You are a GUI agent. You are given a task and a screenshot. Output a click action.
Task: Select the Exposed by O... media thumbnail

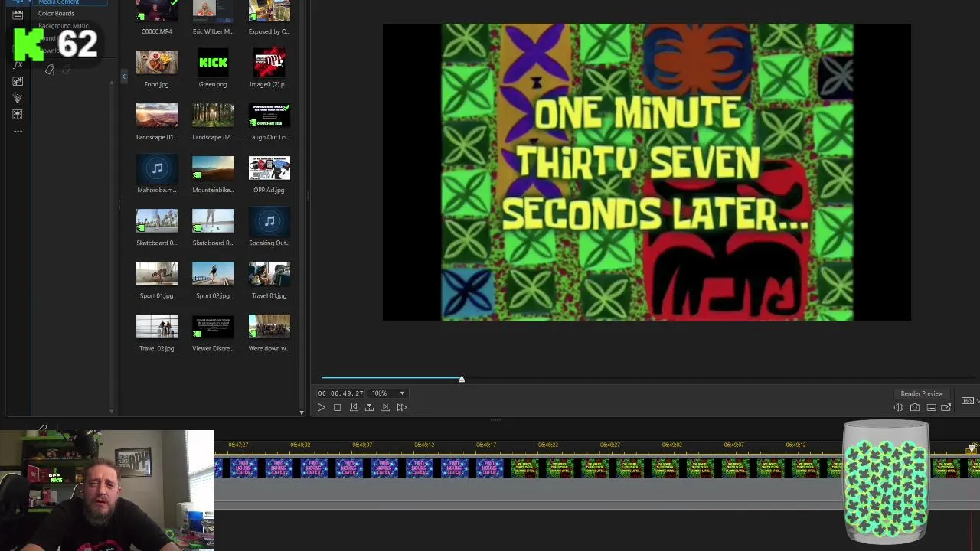coord(269,11)
